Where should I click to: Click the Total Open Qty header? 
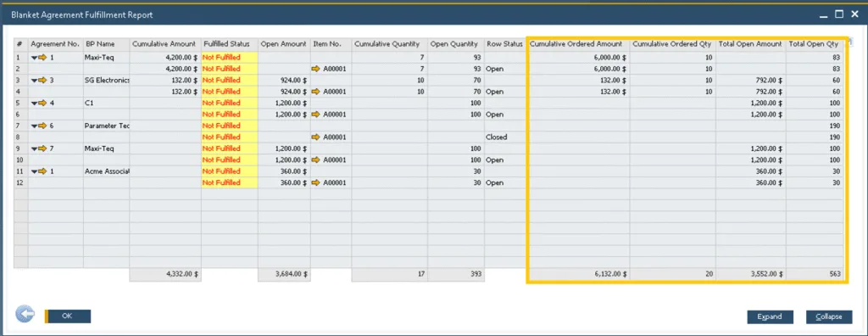pos(814,44)
